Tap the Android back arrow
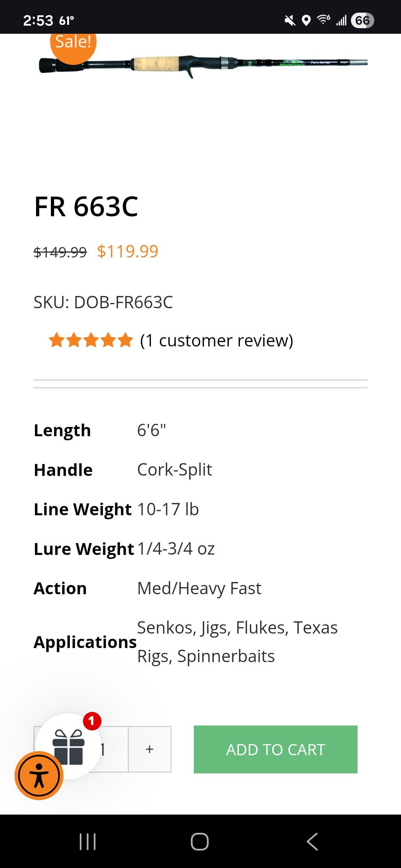Screen dimensions: 401x868 pos(312,841)
